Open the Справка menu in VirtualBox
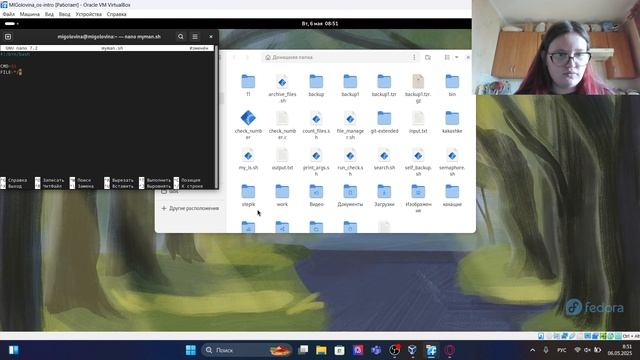640x360 pixels. pyautogui.click(x=116, y=14)
